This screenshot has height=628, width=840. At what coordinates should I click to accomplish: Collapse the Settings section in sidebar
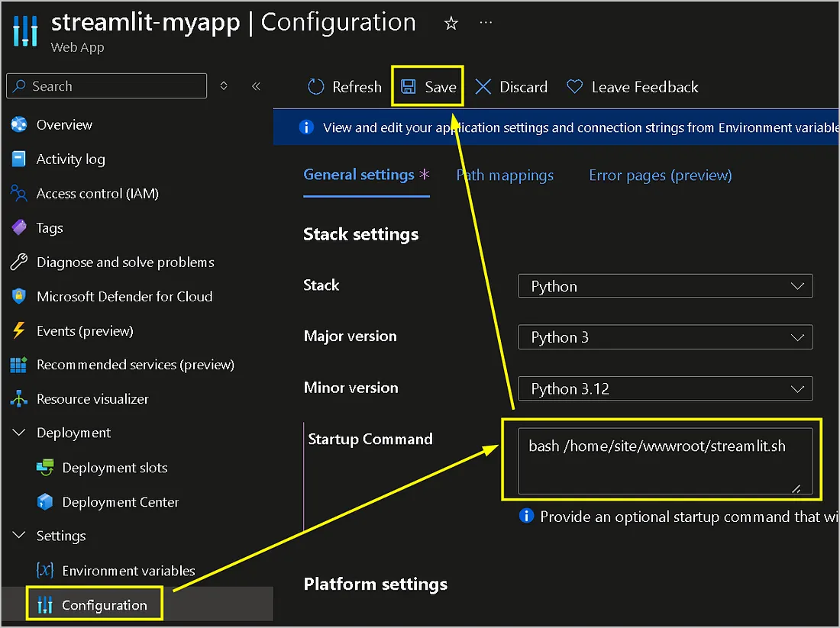[x=19, y=536]
